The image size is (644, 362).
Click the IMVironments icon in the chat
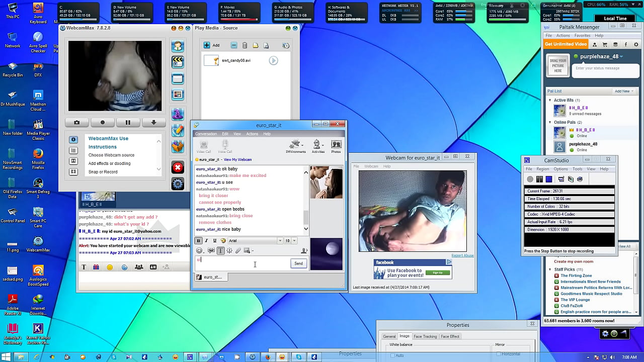(295, 146)
